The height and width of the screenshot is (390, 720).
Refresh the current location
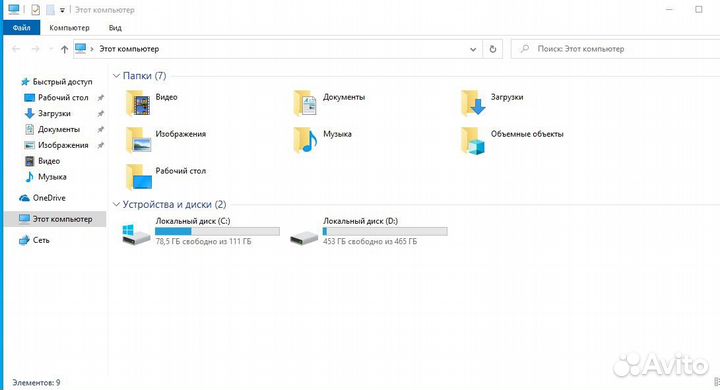pyautogui.click(x=493, y=49)
